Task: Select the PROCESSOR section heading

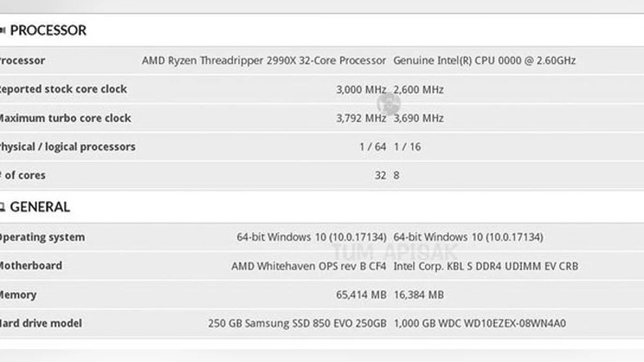Action: pos(48,31)
